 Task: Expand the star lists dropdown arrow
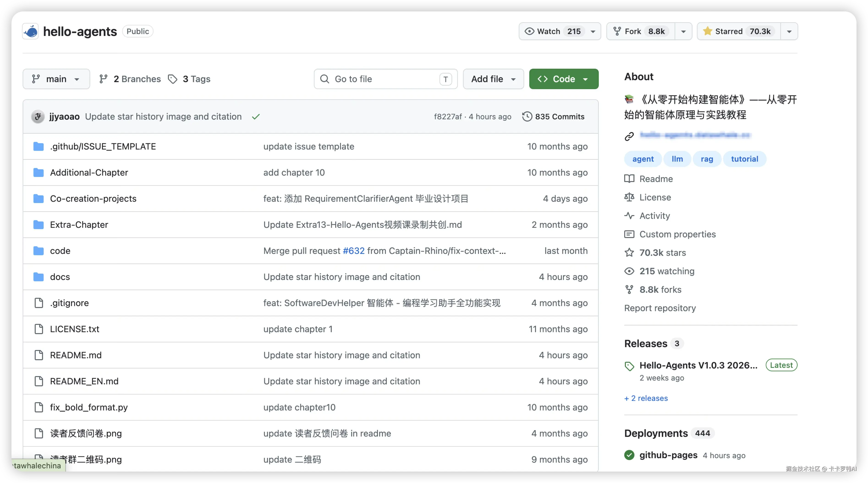(x=789, y=31)
